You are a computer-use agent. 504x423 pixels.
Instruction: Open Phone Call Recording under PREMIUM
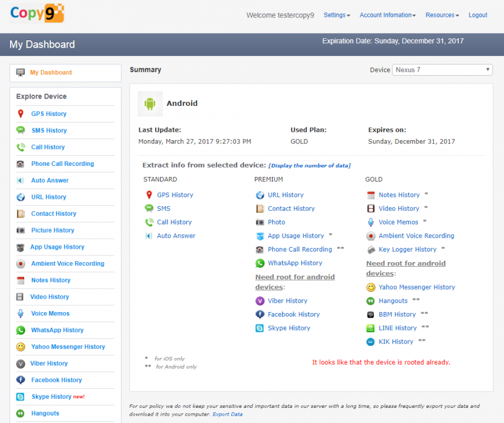click(x=300, y=250)
